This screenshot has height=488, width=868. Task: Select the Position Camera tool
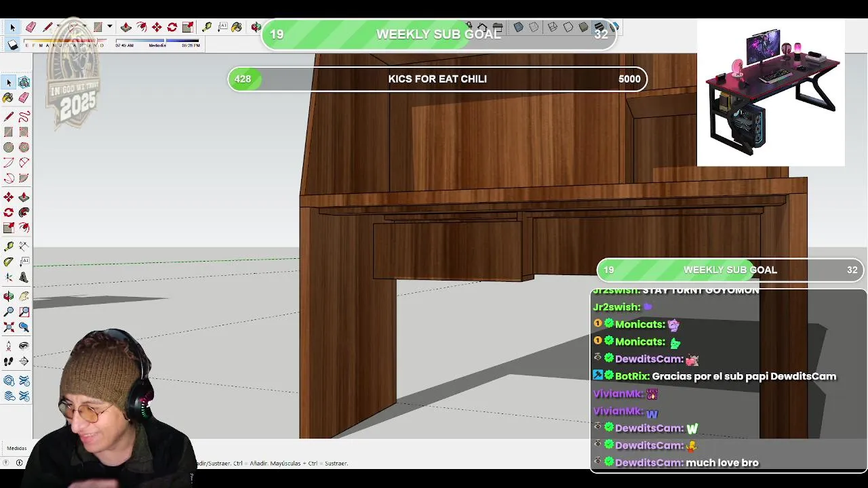pos(9,346)
